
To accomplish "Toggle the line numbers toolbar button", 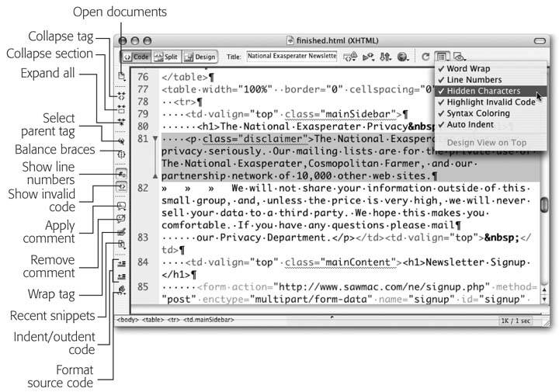I will click(x=122, y=174).
